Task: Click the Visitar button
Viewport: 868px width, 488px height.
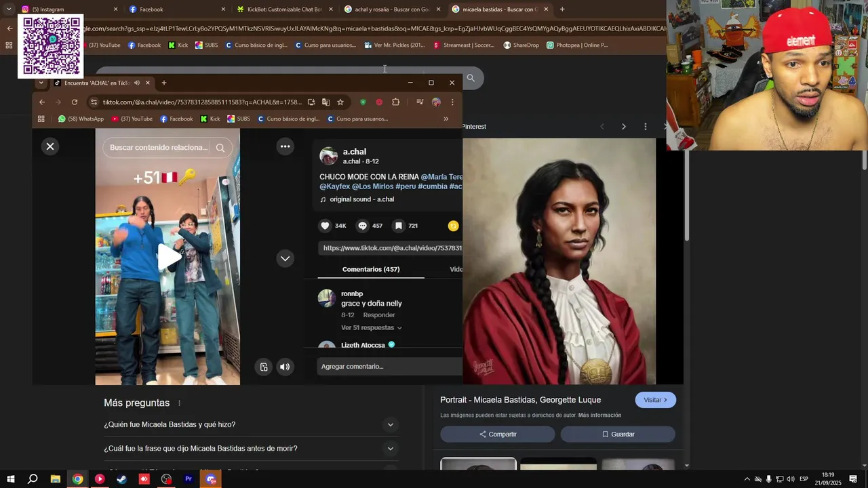Action: coord(656,400)
